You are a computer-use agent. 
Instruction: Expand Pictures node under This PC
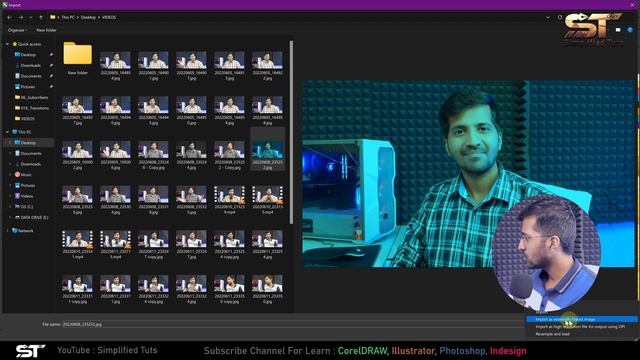point(10,185)
